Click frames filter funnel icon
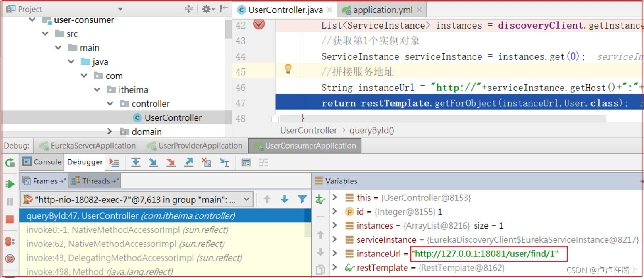Image resolution: width=644 pixels, height=278 pixels. click(x=302, y=200)
